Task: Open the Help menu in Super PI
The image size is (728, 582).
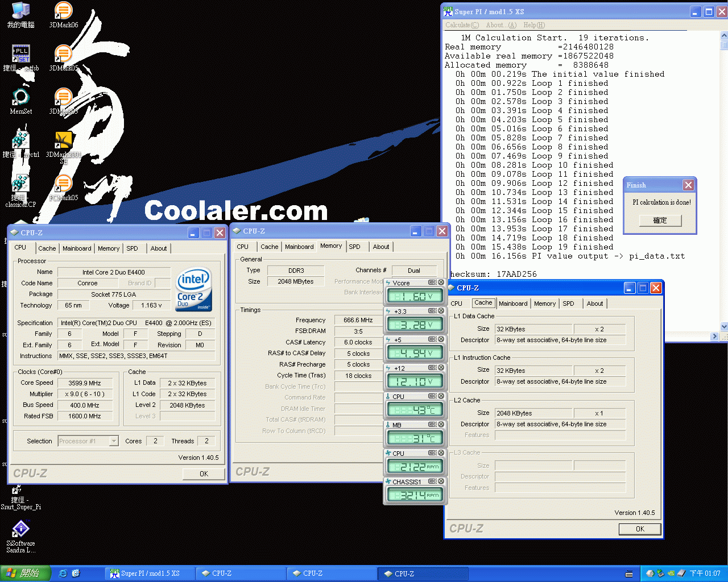Action: pos(534,25)
